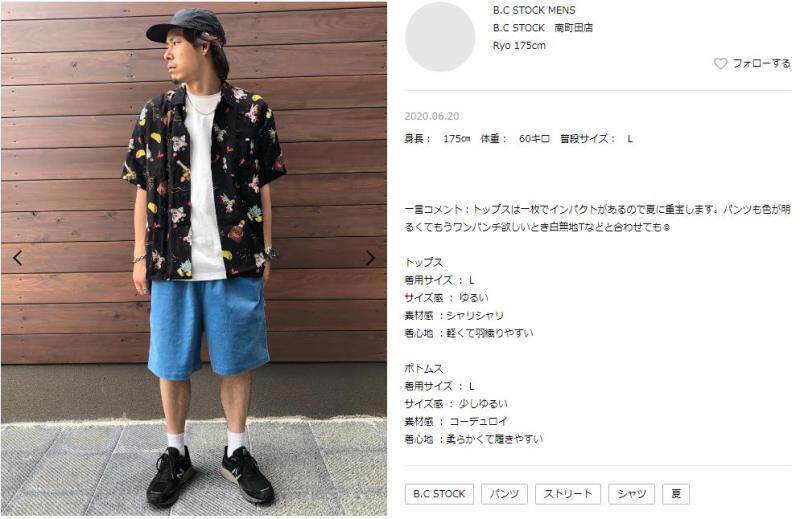Click the ボトムス section heading
The image size is (800, 519).
[424, 368]
